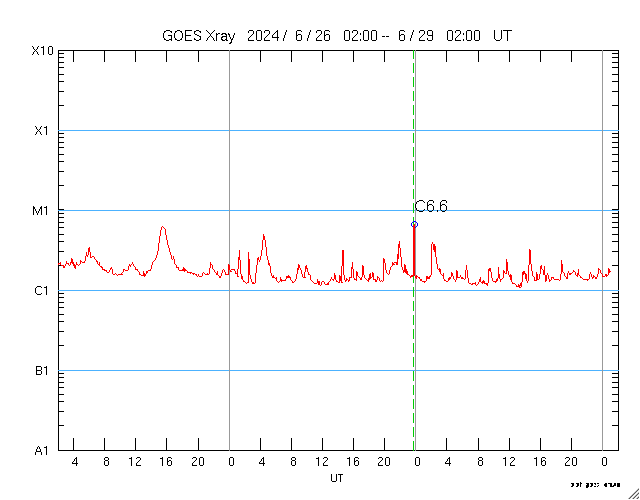The image size is (640, 500).
Task: Select the B1 y-axis label
Action: [42, 371]
